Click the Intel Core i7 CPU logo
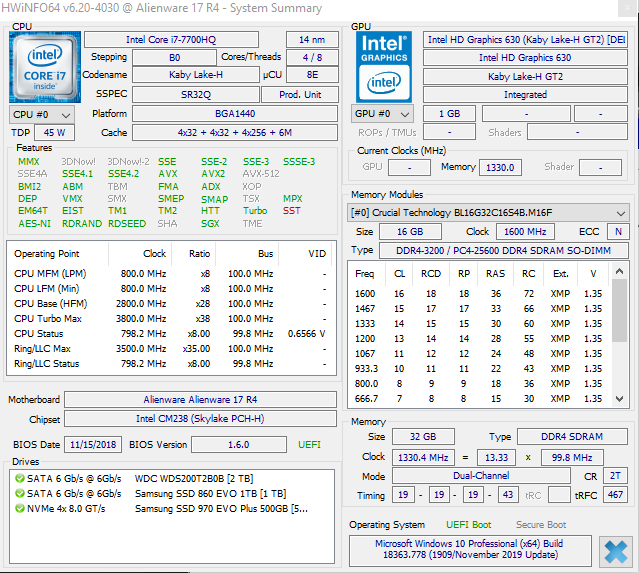This screenshot has width=639, height=573. [45, 67]
